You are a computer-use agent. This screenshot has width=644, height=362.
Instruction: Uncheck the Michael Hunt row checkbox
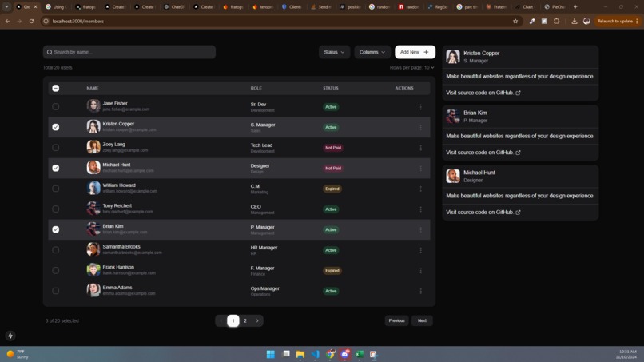pyautogui.click(x=55, y=168)
